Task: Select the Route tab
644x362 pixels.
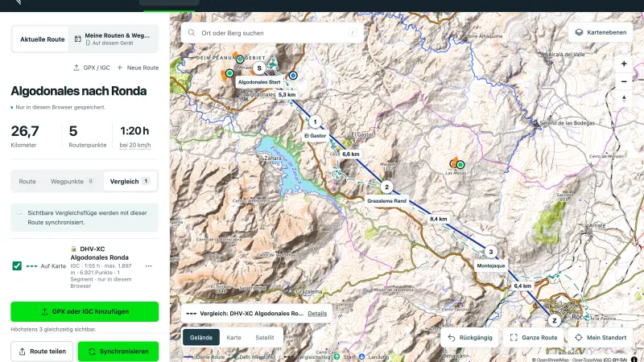Action: (27, 182)
